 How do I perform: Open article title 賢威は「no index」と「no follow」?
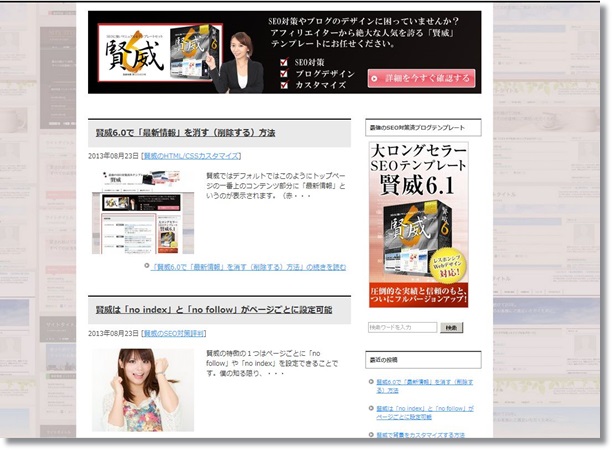(214, 310)
